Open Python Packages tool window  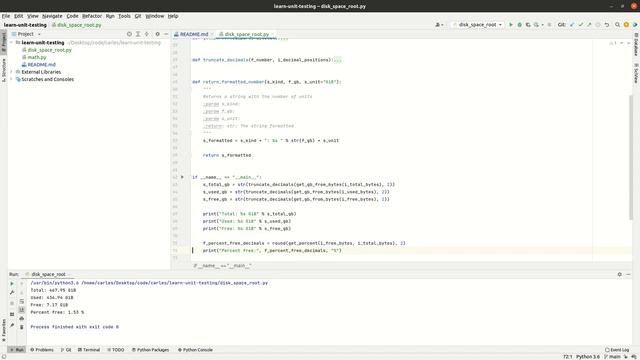[x=150, y=350]
